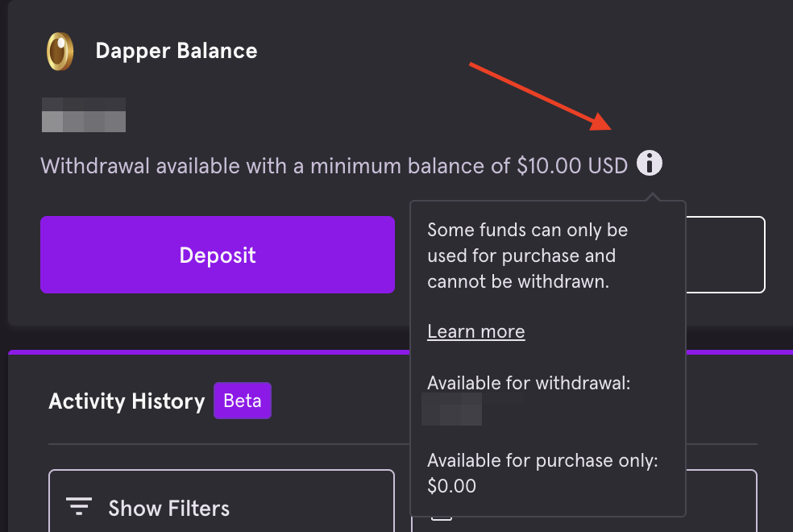Screen dimensions: 793x532
Task: Click the 'Some funds can only be used' tooltip text
Action: 528,256
